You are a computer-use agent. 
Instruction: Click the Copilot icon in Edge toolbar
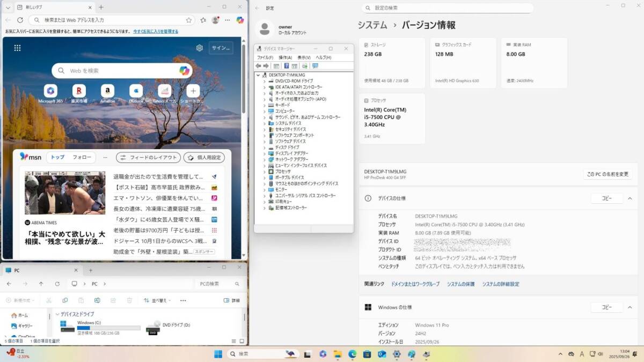[x=240, y=20]
